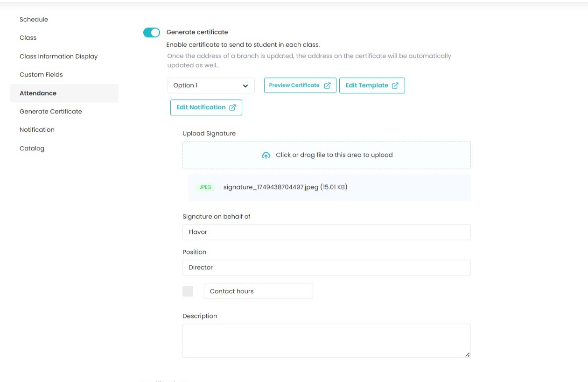Check the Contact hours checkbox

188,291
